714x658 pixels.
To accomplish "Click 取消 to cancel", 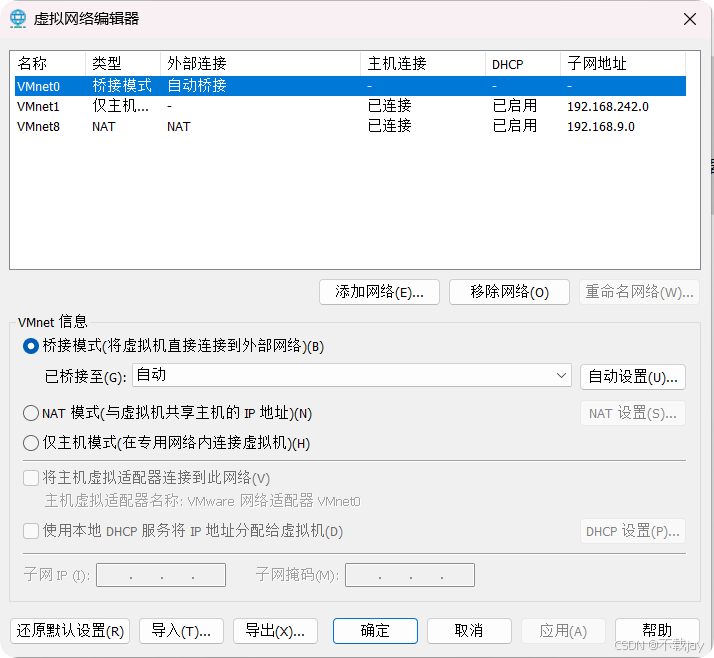I will [x=469, y=631].
